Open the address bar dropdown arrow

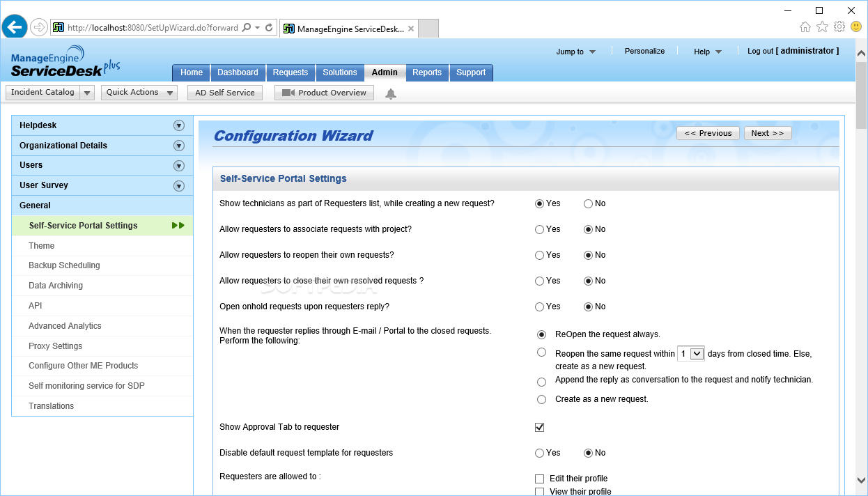click(x=258, y=28)
